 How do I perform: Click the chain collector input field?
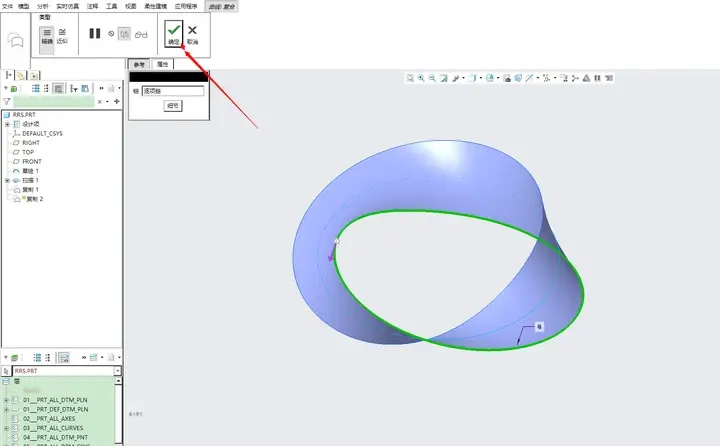tap(173, 91)
